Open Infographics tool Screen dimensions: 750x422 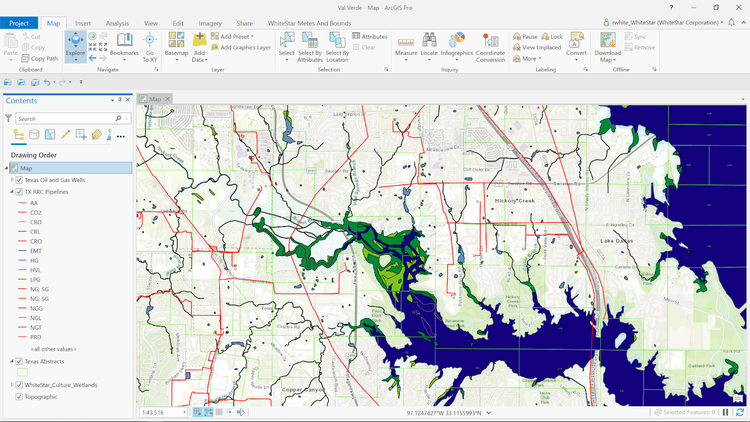pos(457,47)
